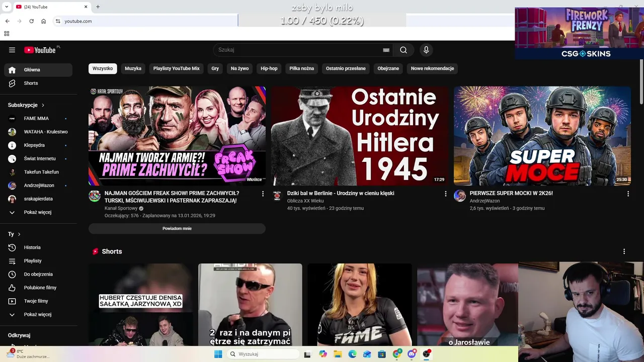This screenshot has height=362, width=644.
Task: Select the Nowe rekomendacje chip
Action: coord(433,68)
